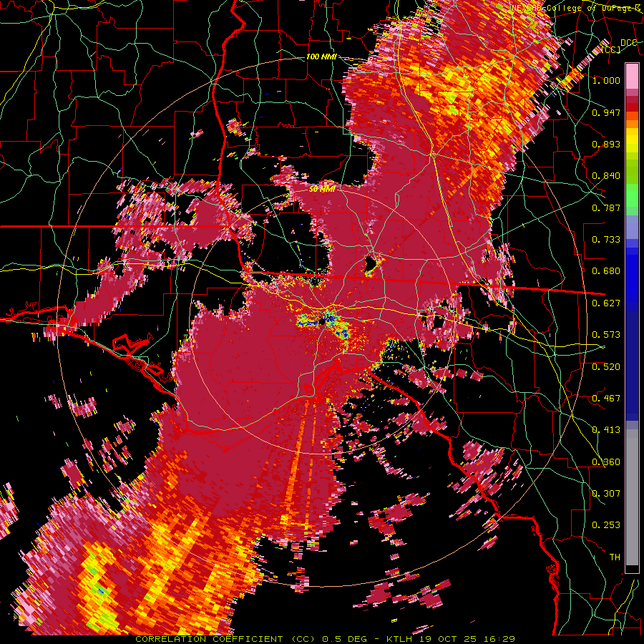Click the CORRELATION COEFFICIENT (CC) title text
644x644 pixels.
[x=225, y=639]
